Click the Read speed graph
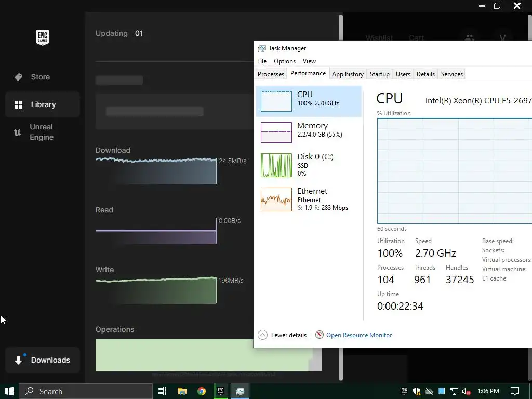The image size is (532, 399). click(156, 231)
